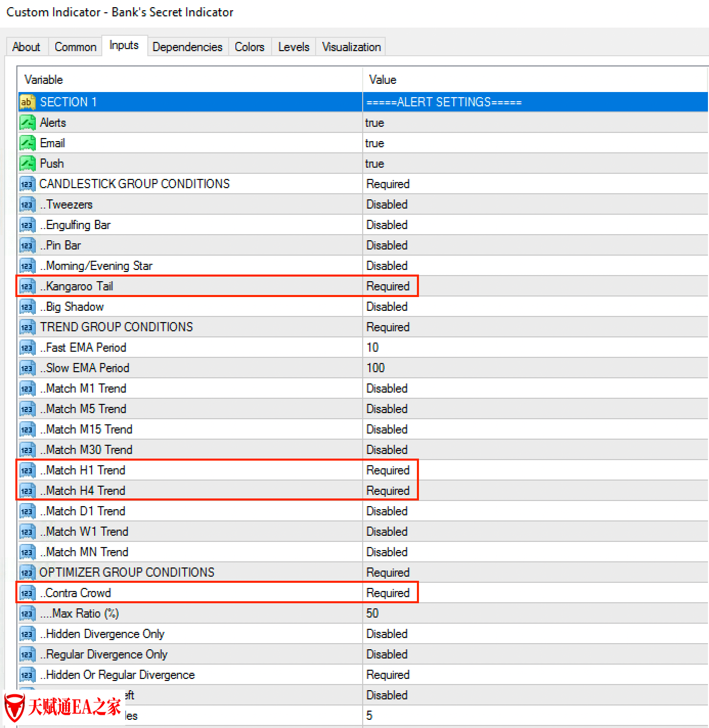The width and height of the screenshot is (709, 728).
Task: Toggle the Push true value
Action: pyautogui.click(x=374, y=164)
